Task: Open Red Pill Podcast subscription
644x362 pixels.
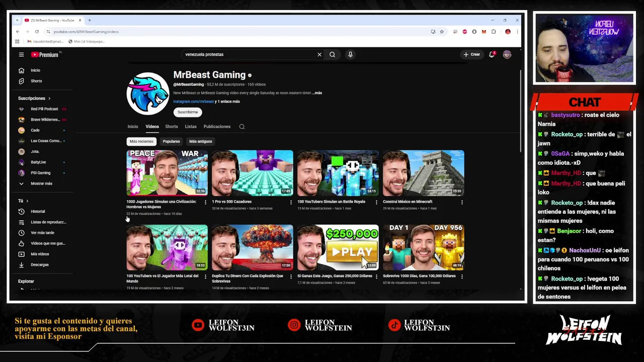Action: 44,109
